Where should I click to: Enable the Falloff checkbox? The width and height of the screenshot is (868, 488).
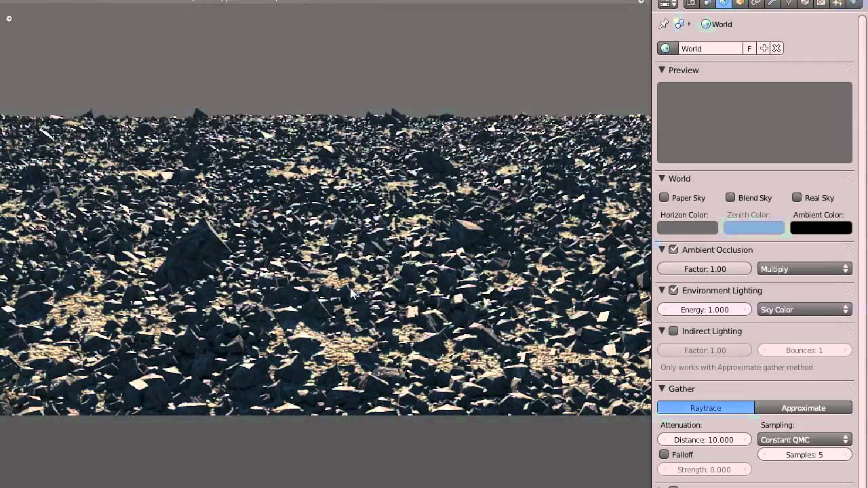click(x=665, y=455)
